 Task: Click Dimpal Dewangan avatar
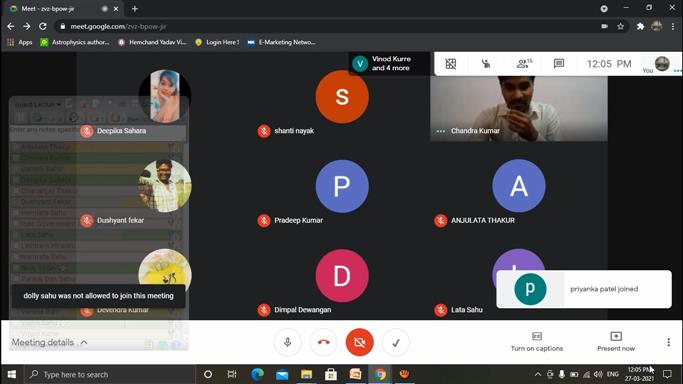(x=342, y=276)
